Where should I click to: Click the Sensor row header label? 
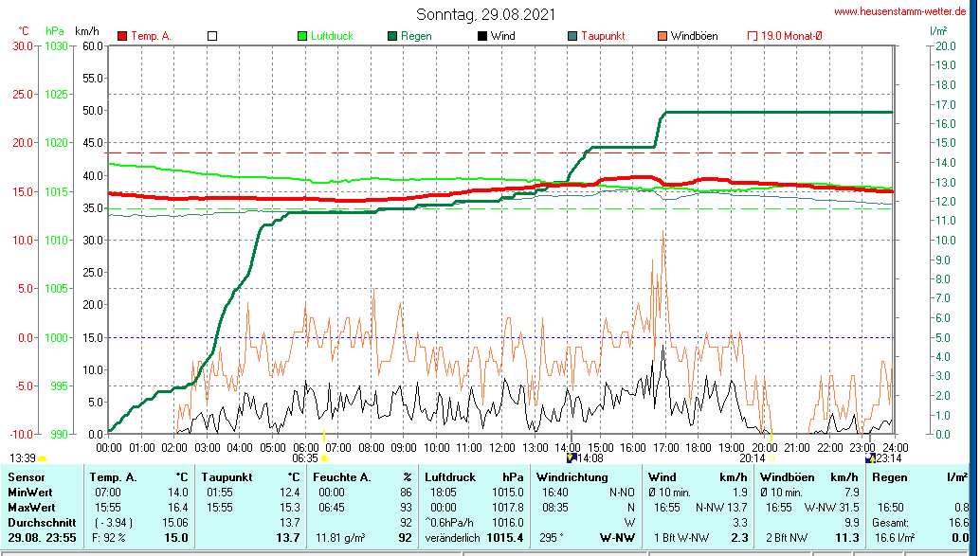(27, 477)
